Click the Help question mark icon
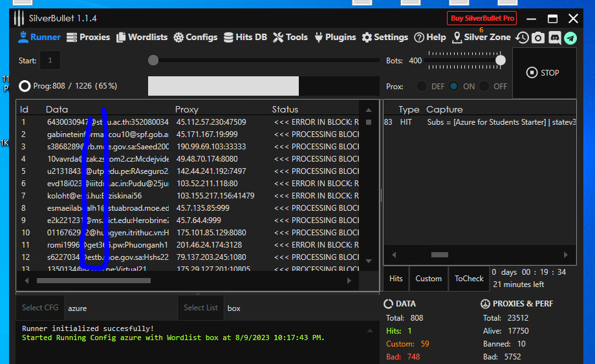 (x=419, y=37)
